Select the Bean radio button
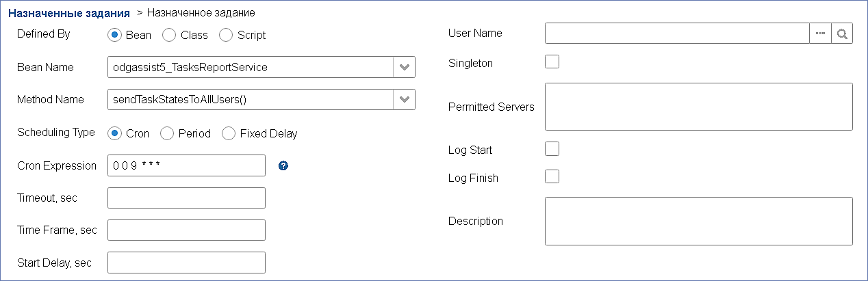This screenshot has width=868, height=281. [x=115, y=34]
